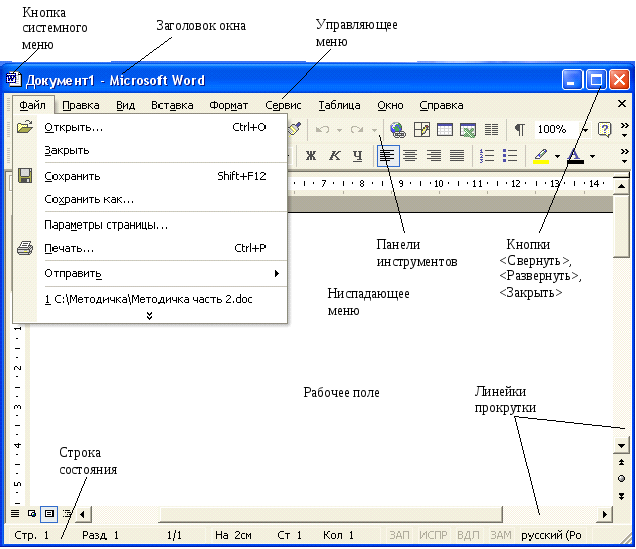Open redo history dropdown arrow
The image size is (636, 549).
374,130
